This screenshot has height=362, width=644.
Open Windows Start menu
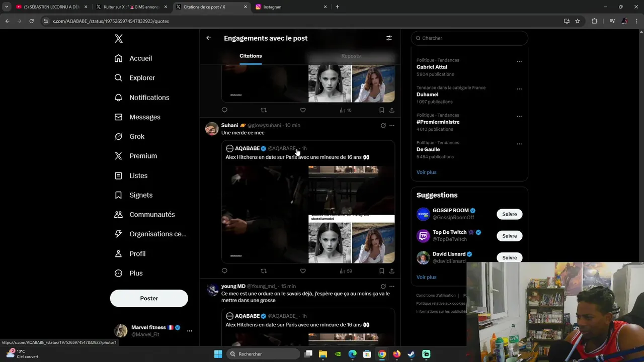pyautogui.click(x=218, y=354)
